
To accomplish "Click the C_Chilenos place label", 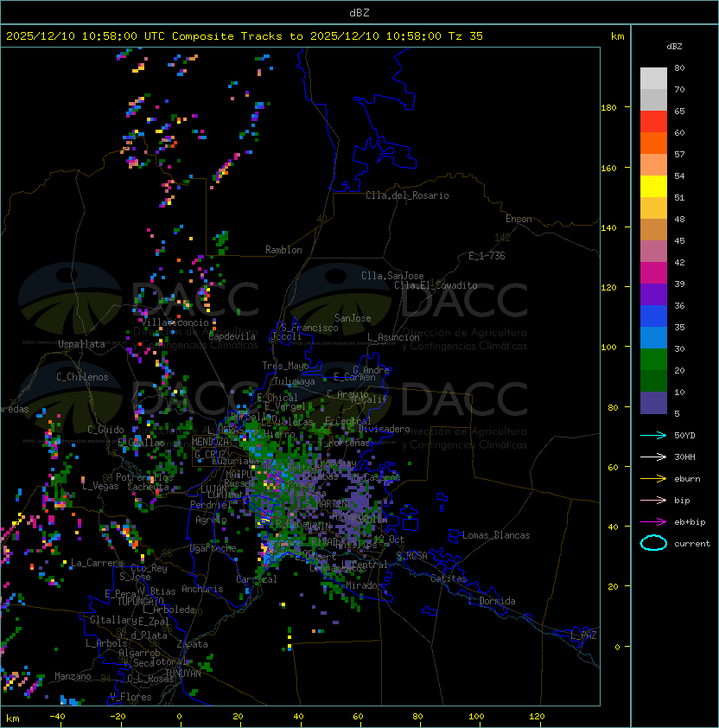I will point(82,377).
